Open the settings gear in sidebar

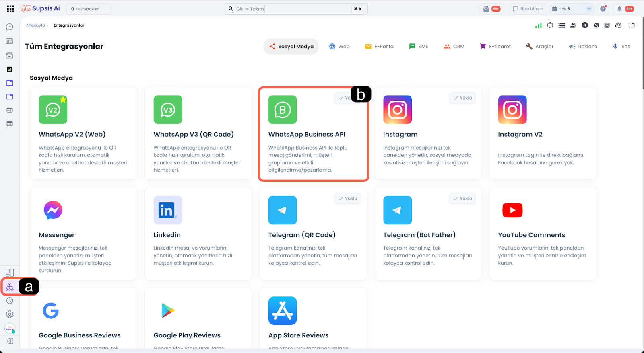point(10,314)
